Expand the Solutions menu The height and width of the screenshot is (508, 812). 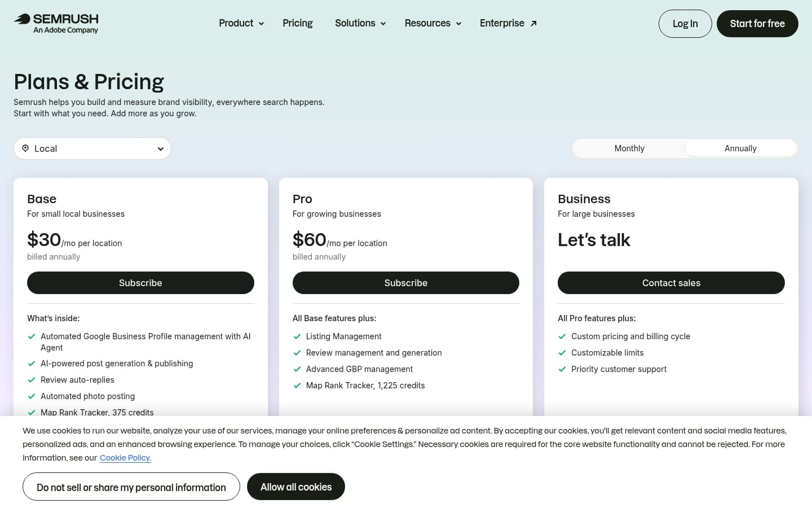360,23
